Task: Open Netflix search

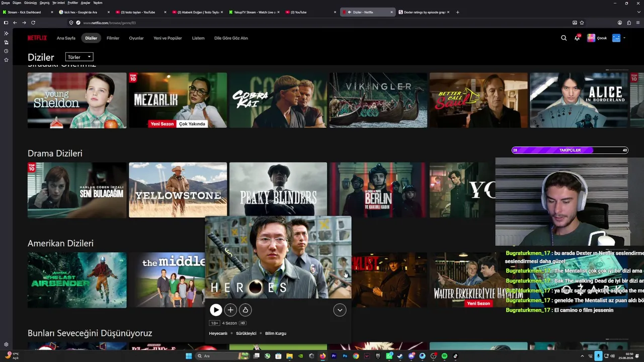Action: click(x=563, y=38)
